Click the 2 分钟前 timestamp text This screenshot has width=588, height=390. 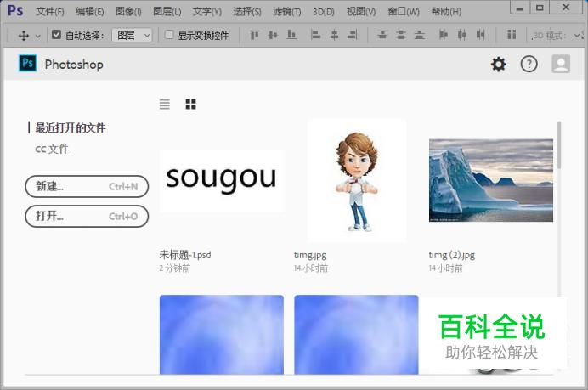coord(175,268)
